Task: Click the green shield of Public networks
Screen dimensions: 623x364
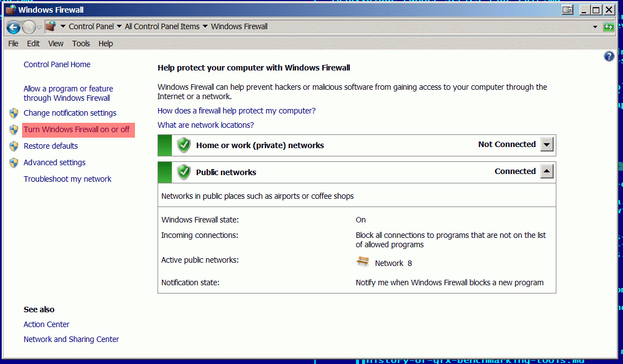Action: pyautogui.click(x=183, y=172)
